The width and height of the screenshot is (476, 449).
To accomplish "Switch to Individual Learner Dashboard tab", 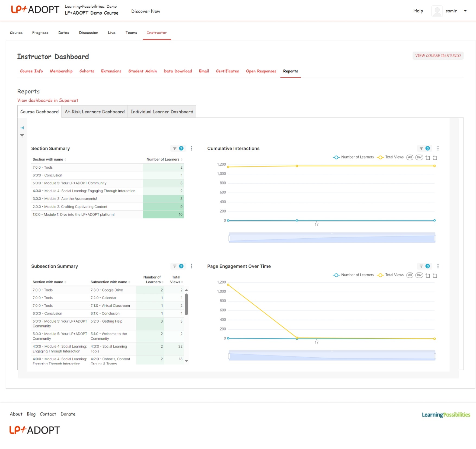I will click(x=162, y=112).
